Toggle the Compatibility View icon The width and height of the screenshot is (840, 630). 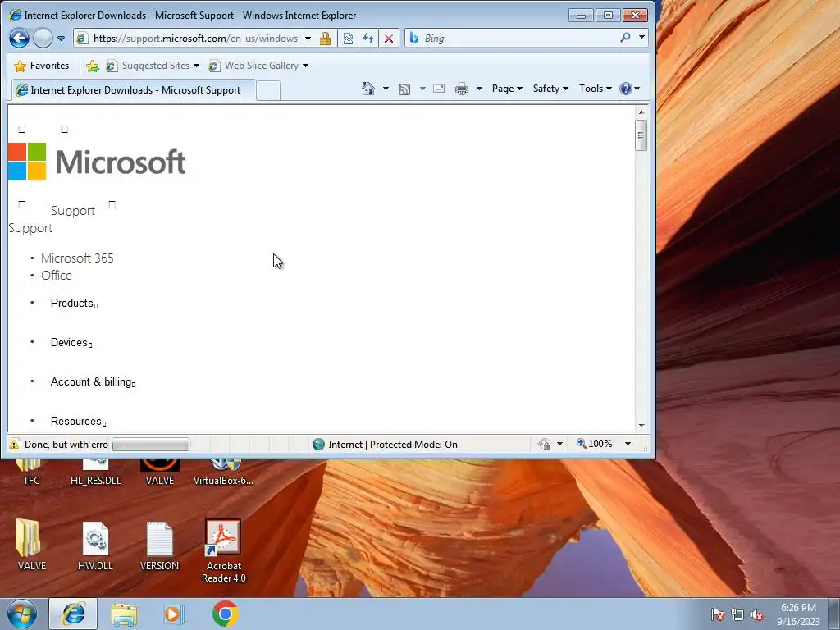(x=348, y=39)
